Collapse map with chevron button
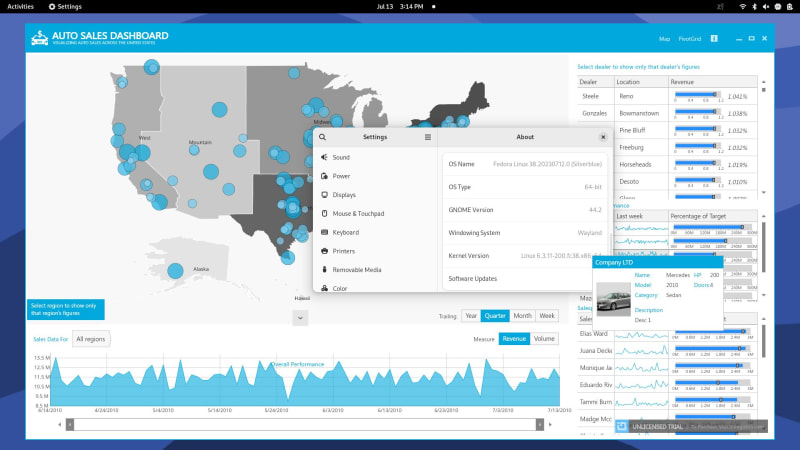Image resolution: width=800 pixels, height=450 pixels. [300, 318]
